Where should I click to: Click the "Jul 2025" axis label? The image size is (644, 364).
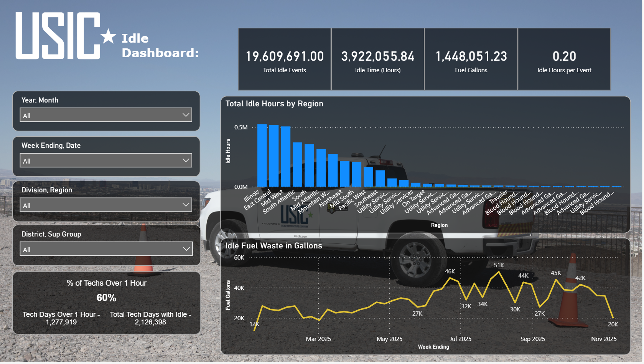point(460,339)
